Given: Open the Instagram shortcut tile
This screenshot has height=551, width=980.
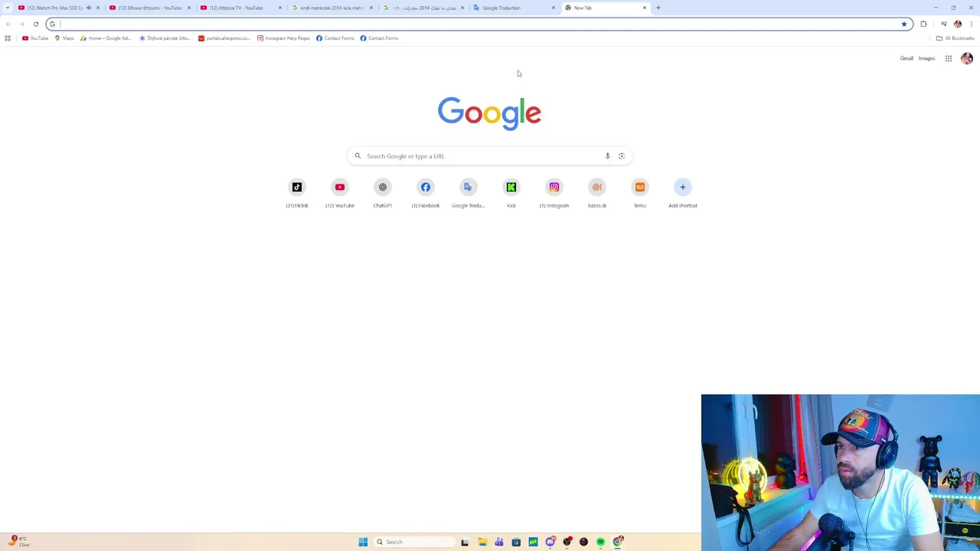Looking at the screenshot, I should (x=554, y=193).
